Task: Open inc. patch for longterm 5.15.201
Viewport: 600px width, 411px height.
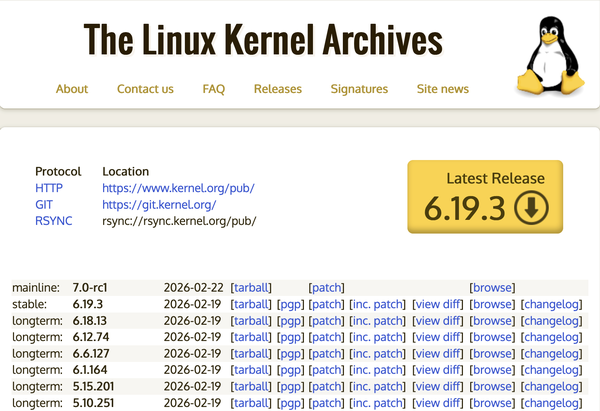Action: pyautogui.click(x=377, y=387)
